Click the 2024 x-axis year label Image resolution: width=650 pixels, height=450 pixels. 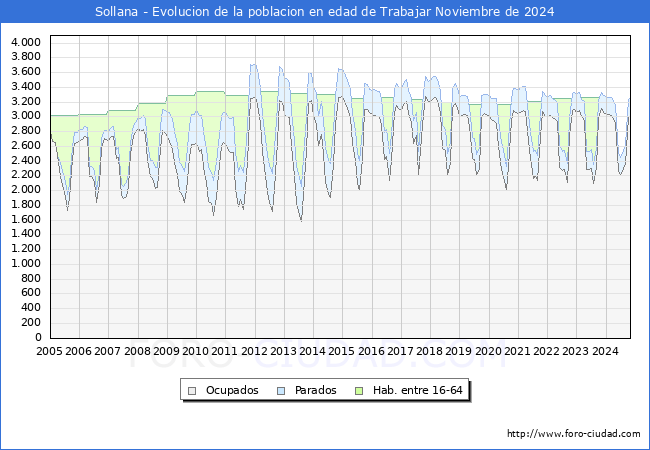605,351
